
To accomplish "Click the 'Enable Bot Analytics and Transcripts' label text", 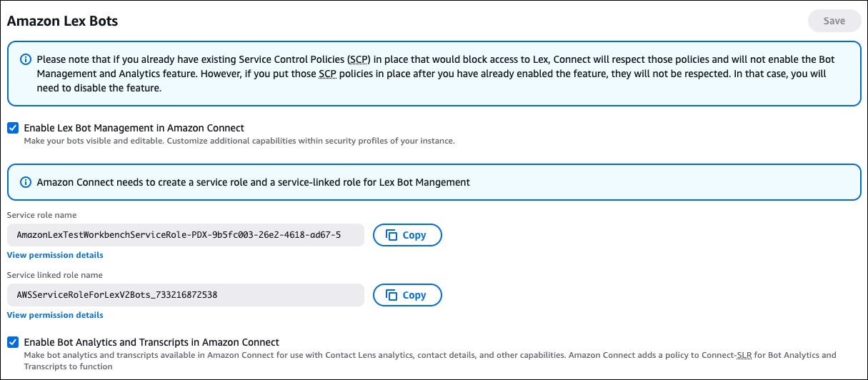I will tap(151, 342).
